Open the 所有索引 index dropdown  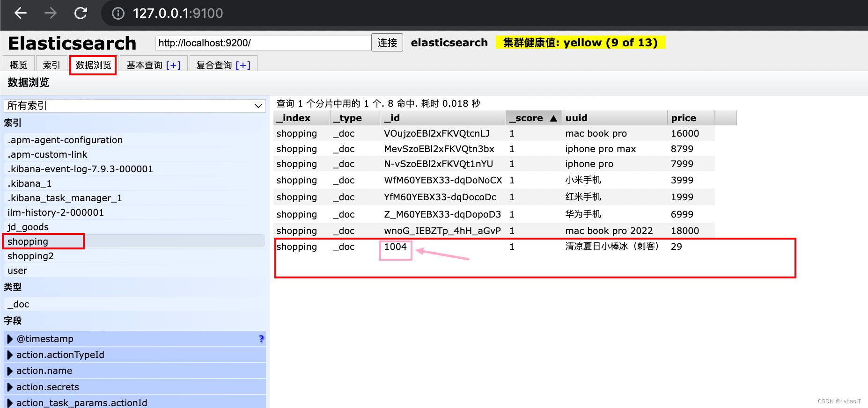click(x=135, y=106)
